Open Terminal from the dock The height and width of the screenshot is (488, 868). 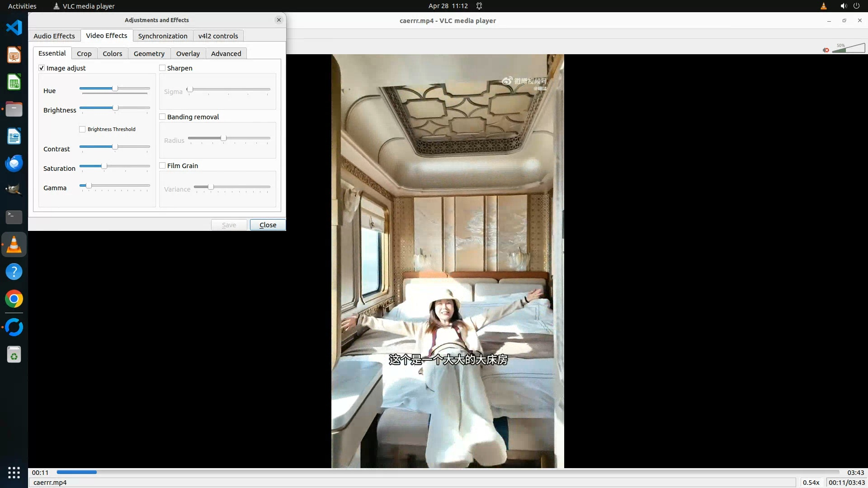click(x=14, y=217)
